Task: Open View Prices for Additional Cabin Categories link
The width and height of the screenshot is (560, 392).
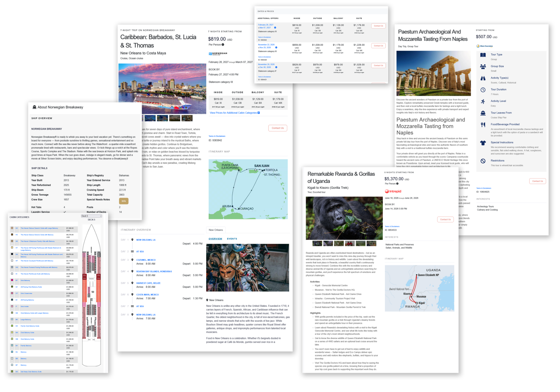Action: coord(234,113)
